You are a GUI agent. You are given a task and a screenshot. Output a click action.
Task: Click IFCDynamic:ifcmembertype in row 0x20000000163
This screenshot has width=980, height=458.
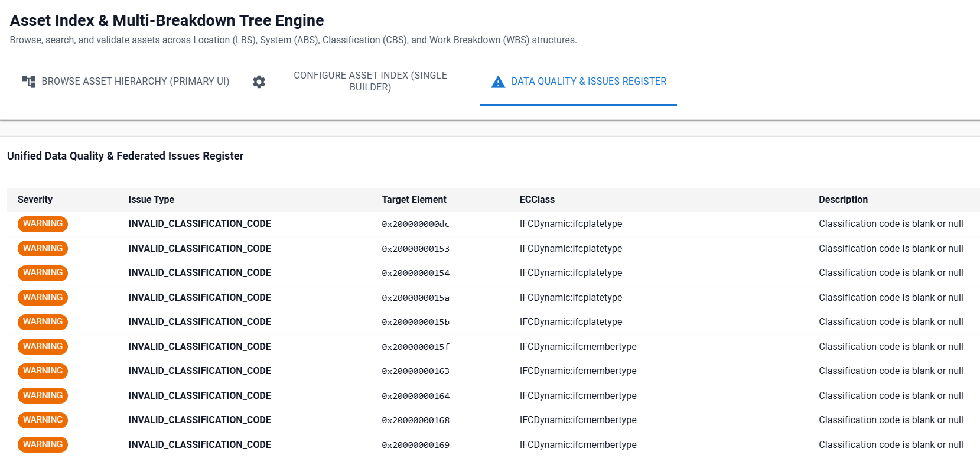578,371
